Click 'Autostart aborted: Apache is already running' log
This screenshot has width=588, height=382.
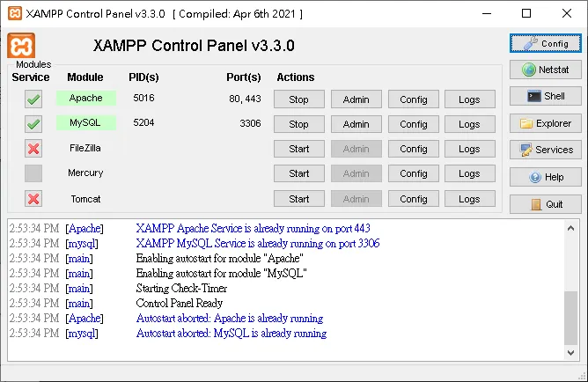pyautogui.click(x=230, y=319)
